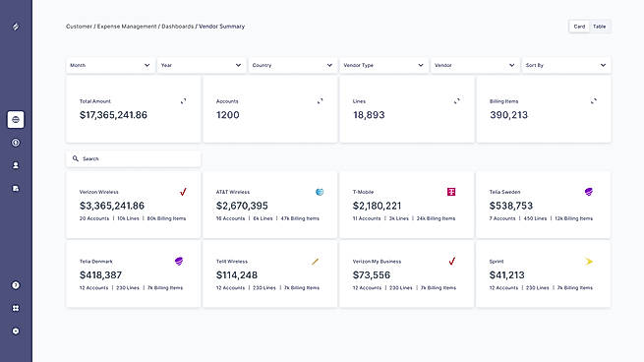Click the Verizon My Business checkmark logo
Image resolution: width=644 pixels, height=362 pixels.
[x=452, y=261]
